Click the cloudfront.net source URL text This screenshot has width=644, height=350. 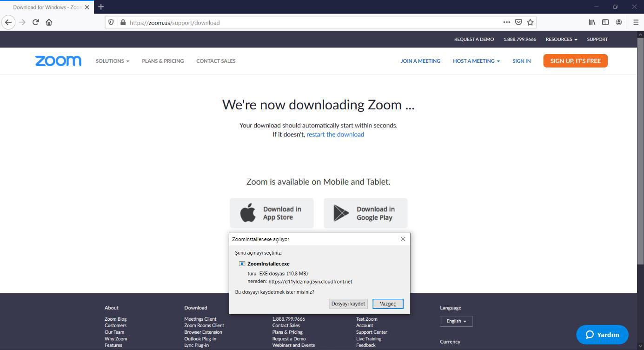(x=310, y=282)
